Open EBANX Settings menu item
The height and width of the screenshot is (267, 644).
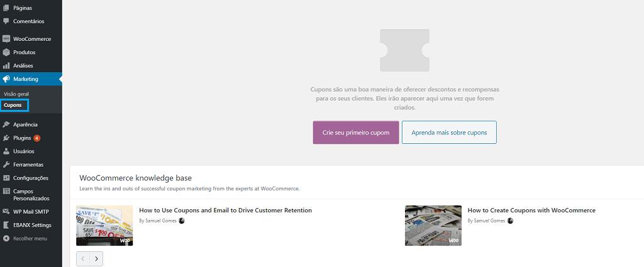[32, 225]
